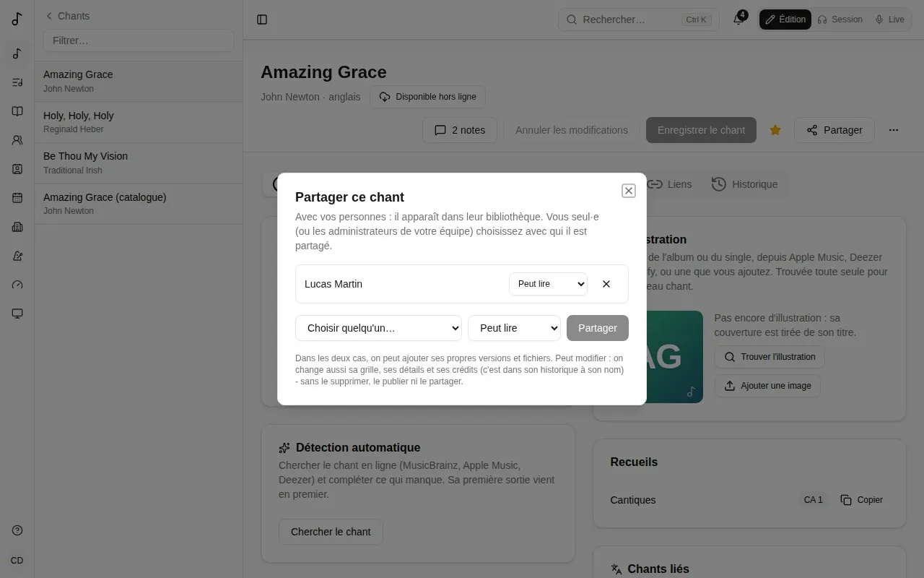Click "Chercher le chant"

click(331, 532)
